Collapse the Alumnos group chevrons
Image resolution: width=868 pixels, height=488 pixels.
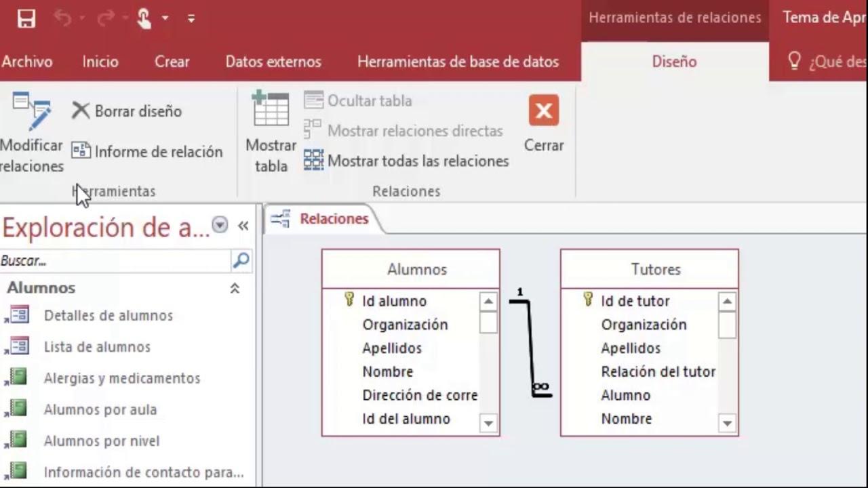pos(235,288)
